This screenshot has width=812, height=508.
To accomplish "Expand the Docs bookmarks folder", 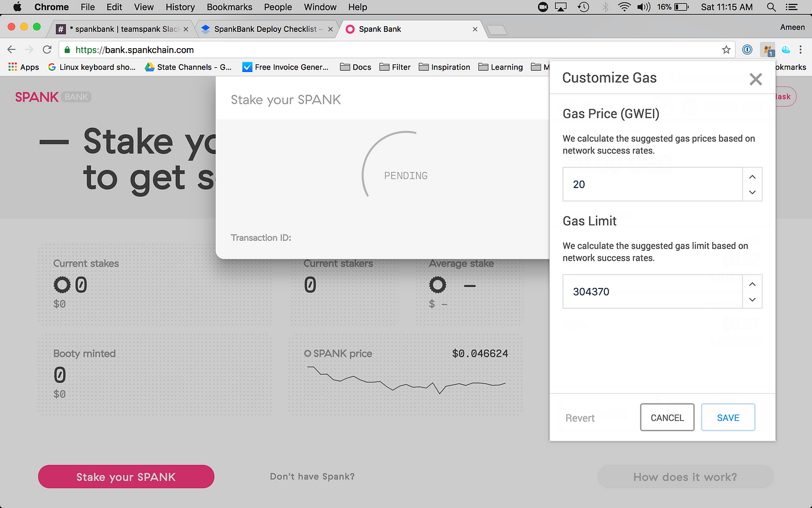I will pos(356,67).
